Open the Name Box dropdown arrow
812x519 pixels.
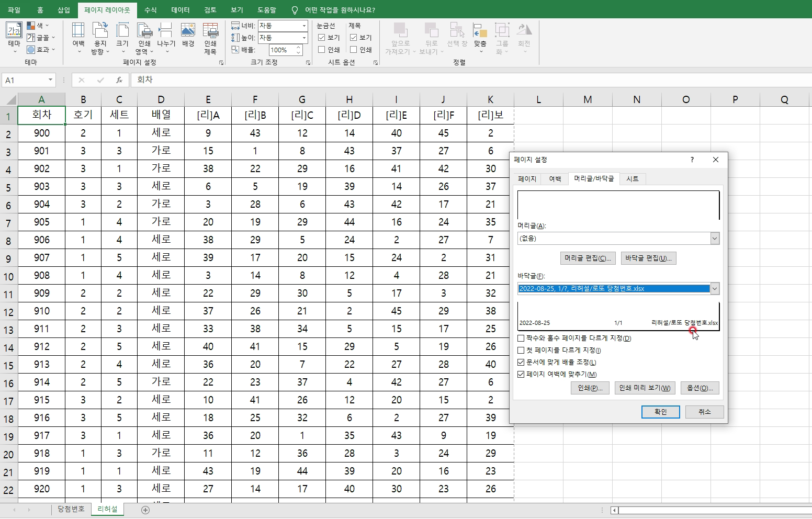click(x=50, y=80)
